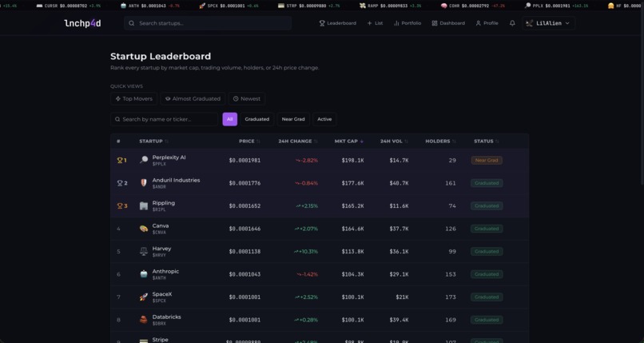Sort by Holders column header
The height and width of the screenshot is (343, 644).
(x=441, y=142)
